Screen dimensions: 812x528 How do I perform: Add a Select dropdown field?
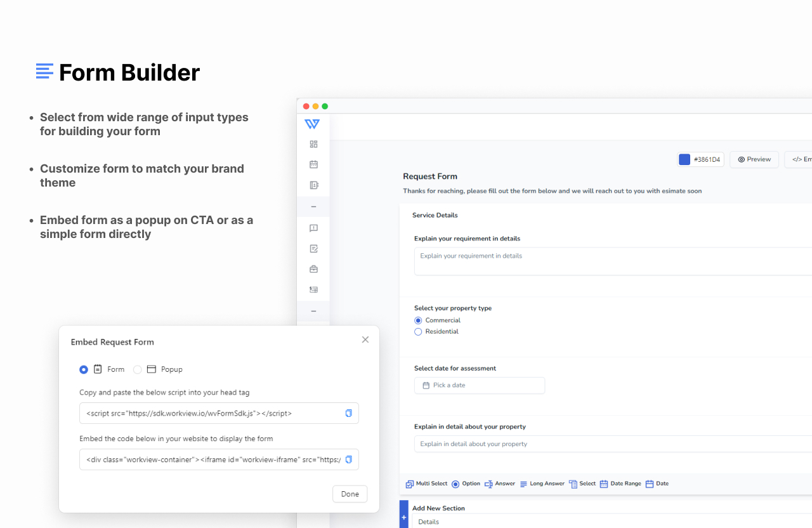pyautogui.click(x=582, y=484)
